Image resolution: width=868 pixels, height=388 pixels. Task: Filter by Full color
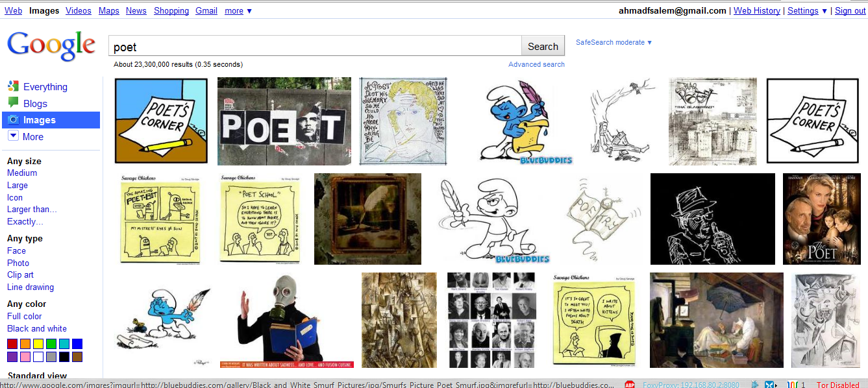point(25,316)
